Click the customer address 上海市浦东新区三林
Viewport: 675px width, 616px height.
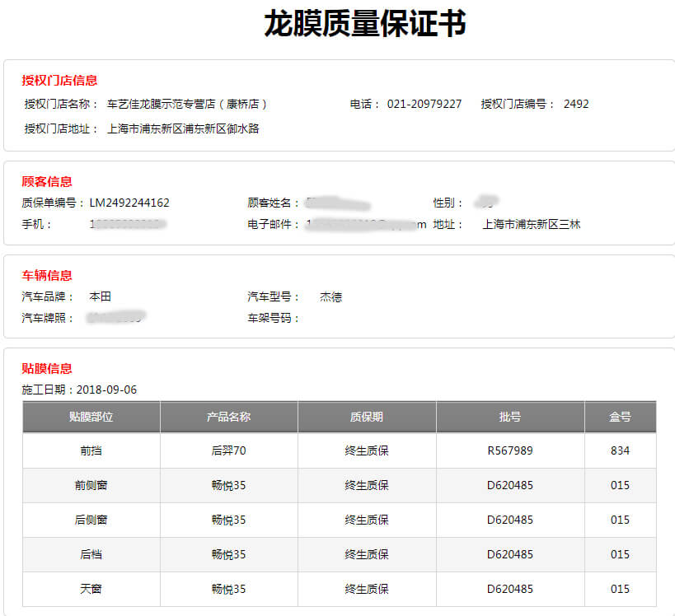click(x=531, y=224)
